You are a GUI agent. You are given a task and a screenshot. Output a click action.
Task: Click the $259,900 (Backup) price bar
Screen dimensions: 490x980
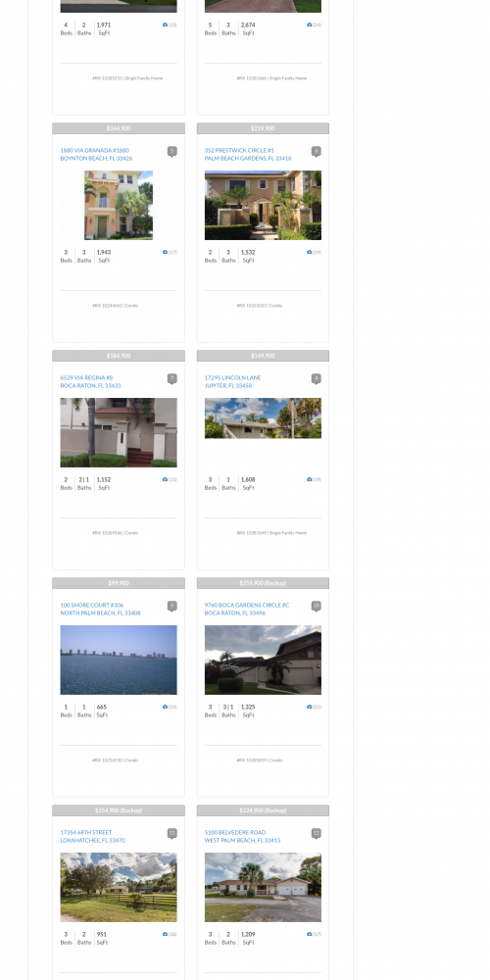pos(263,583)
